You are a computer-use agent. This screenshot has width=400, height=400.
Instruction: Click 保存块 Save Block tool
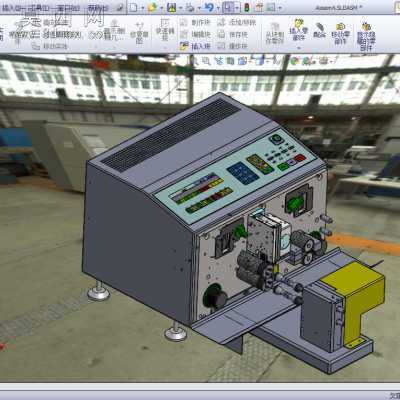click(x=233, y=34)
